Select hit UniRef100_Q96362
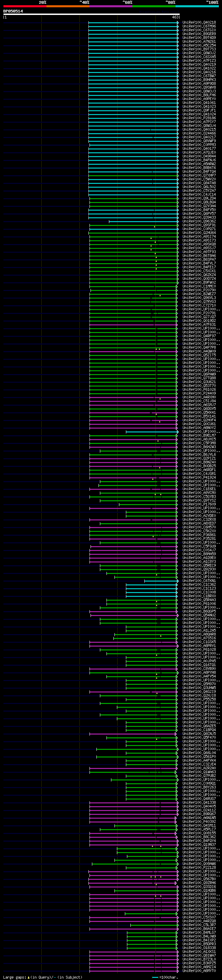222x980 pixels. point(199,221)
